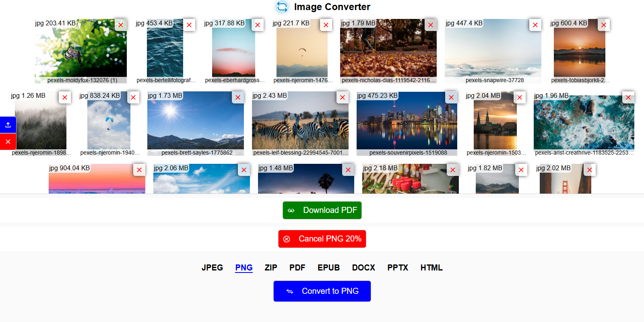This screenshot has width=644, height=322.
Task: Click the Download PDF button
Action: pos(322,210)
